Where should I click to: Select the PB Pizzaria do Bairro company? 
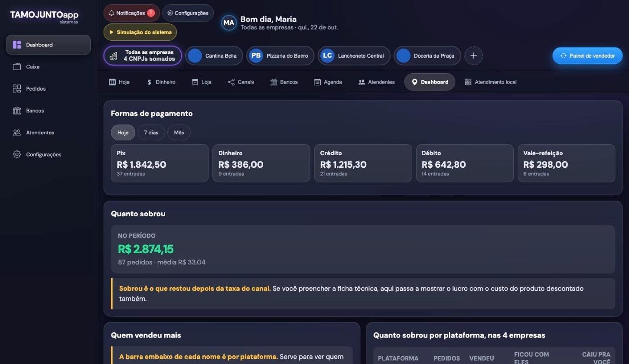point(280,56)
